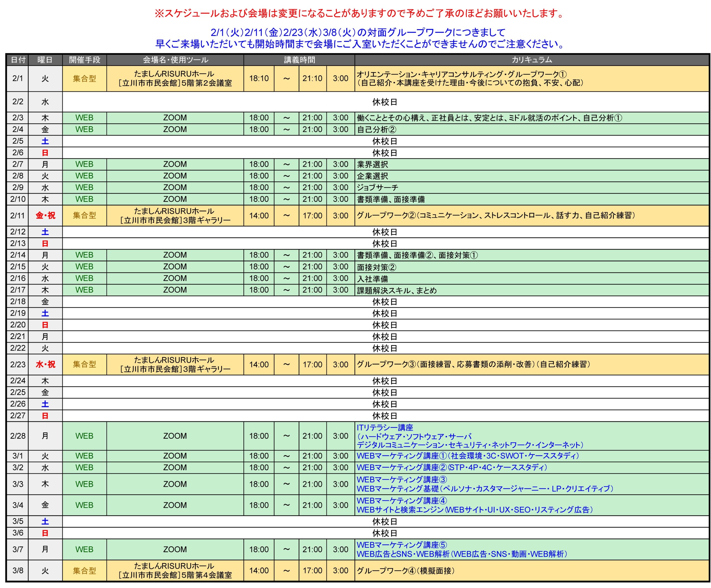Click the 21:00 end time in 3/3 row
Viewport: 711px width, 588px height.
(312, 484)
